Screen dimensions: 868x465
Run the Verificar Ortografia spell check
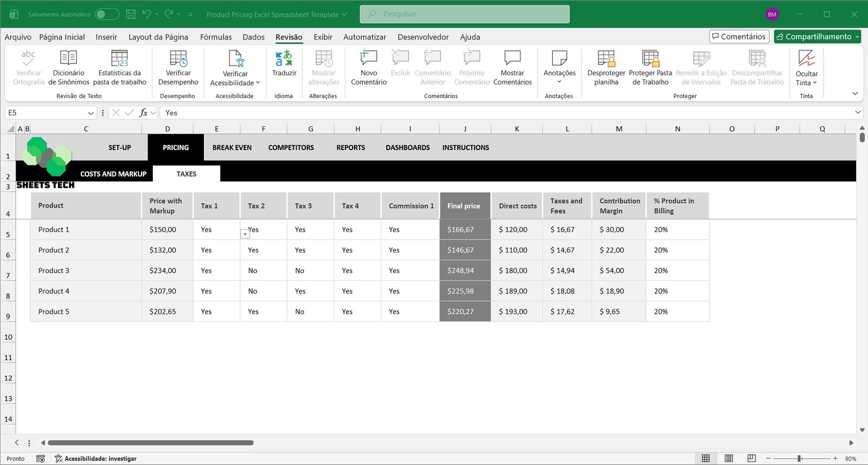pos(28,67)
